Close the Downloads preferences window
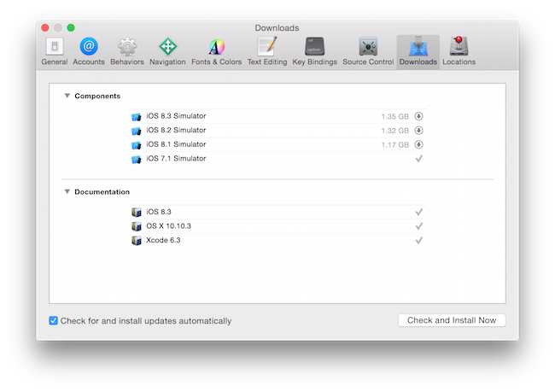Screen dimensions: 555x392 [x=45, y=27]
